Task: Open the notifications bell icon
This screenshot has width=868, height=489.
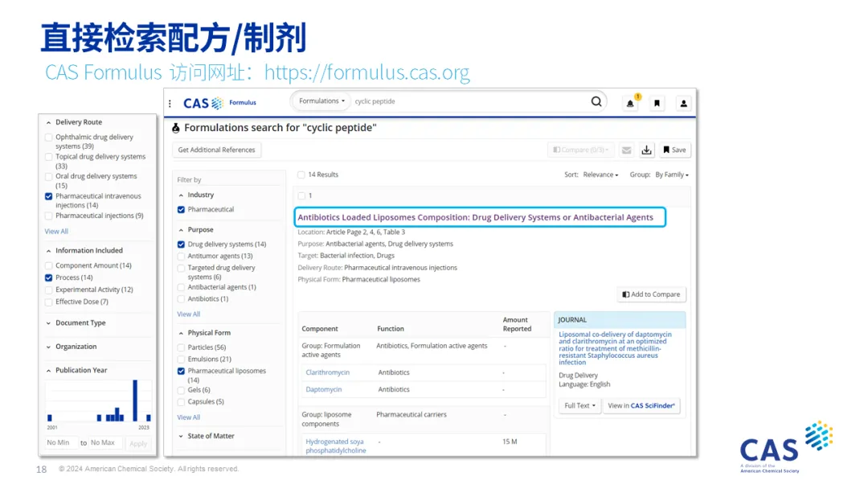Action: (x=630, y=103)
